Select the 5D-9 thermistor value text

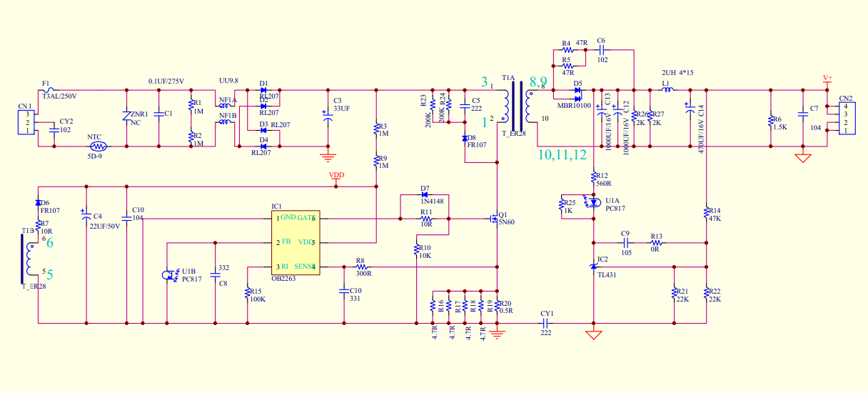[x=96, y=156]
